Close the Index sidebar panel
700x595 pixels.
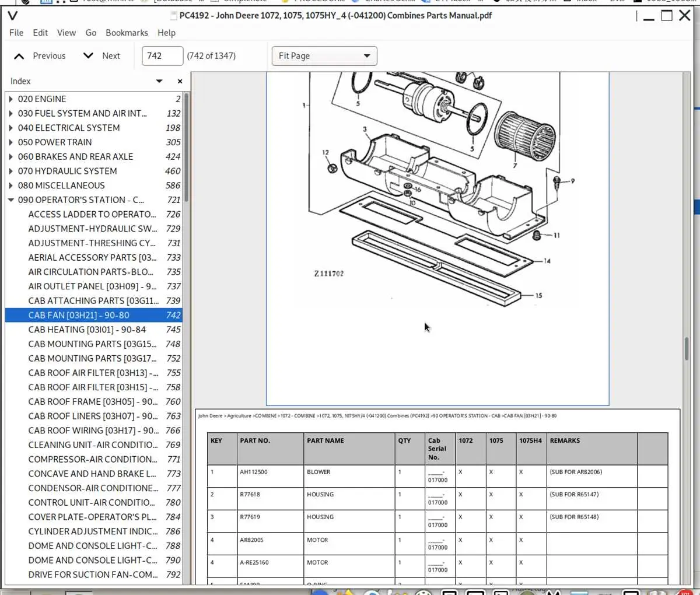180,81
